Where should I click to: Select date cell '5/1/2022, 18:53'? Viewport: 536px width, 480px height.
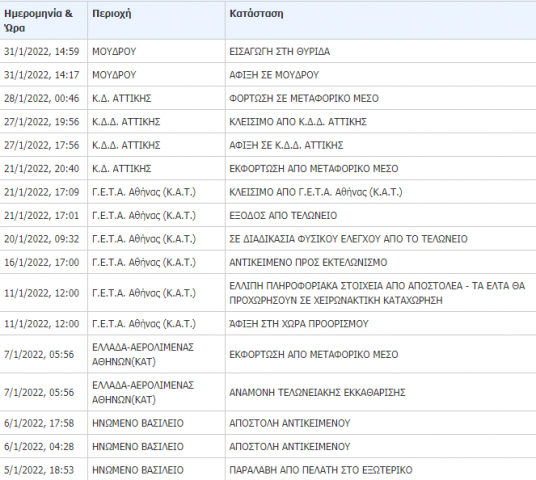tap(39, 470)
